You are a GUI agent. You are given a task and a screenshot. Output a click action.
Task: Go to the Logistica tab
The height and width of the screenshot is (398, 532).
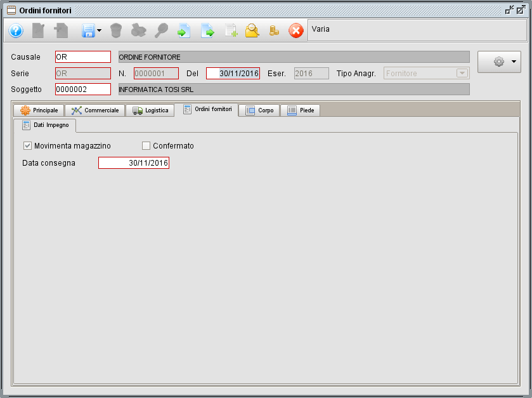(151, 110)
